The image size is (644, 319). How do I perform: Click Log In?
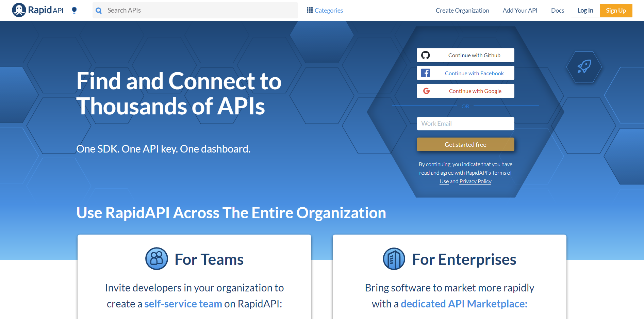[x=585, y=11]
